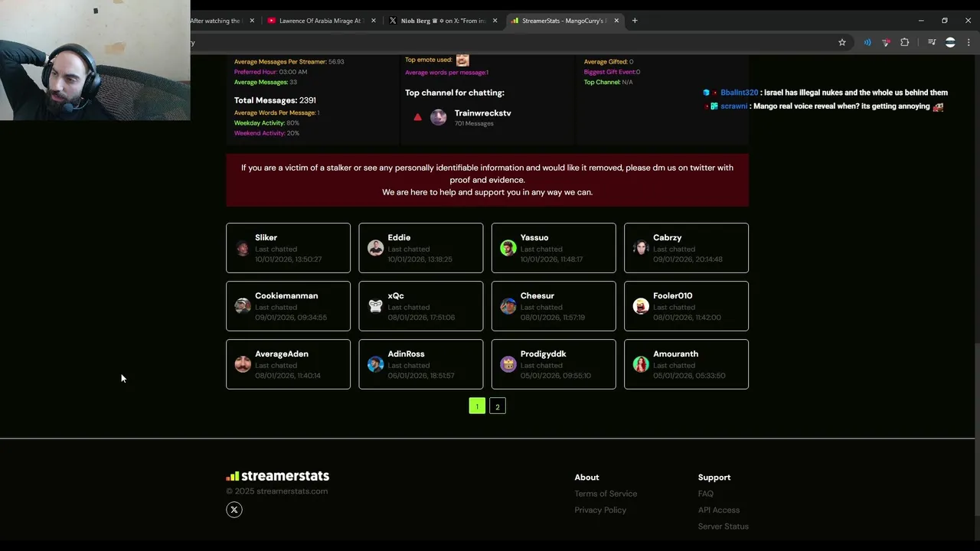The image size is (980, 551).
Task: Click the streamer webcam overlay
Action: click(x=95, y=60)
